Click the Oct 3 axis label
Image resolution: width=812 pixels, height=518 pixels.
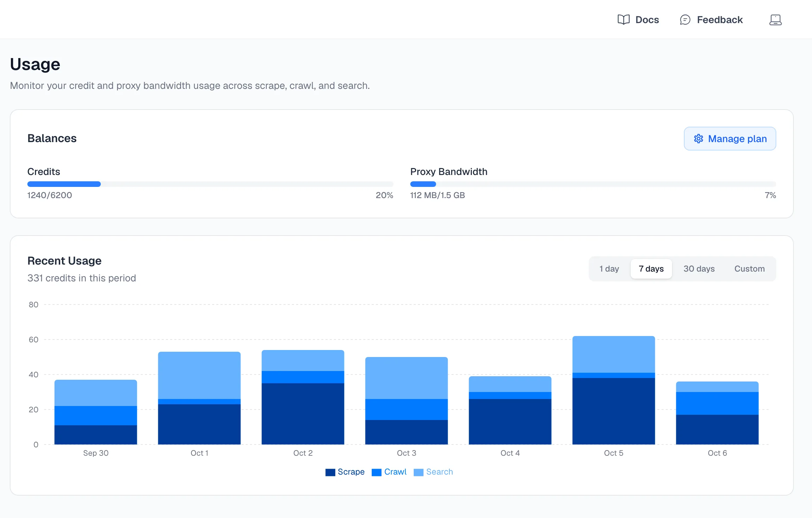click(406, 453)
